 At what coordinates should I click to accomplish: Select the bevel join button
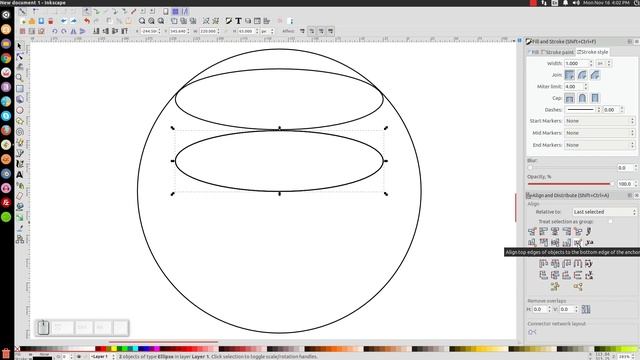[595, 75]
